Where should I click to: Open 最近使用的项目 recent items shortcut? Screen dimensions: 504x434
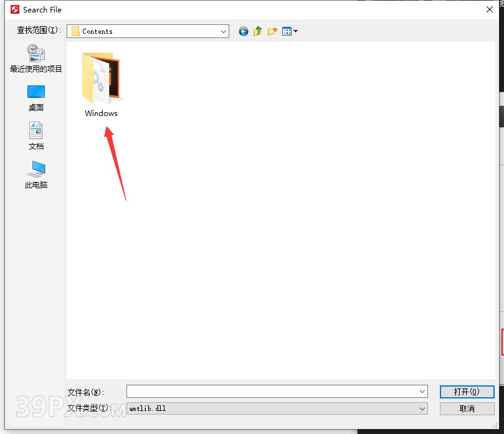(x=36, y=59)
